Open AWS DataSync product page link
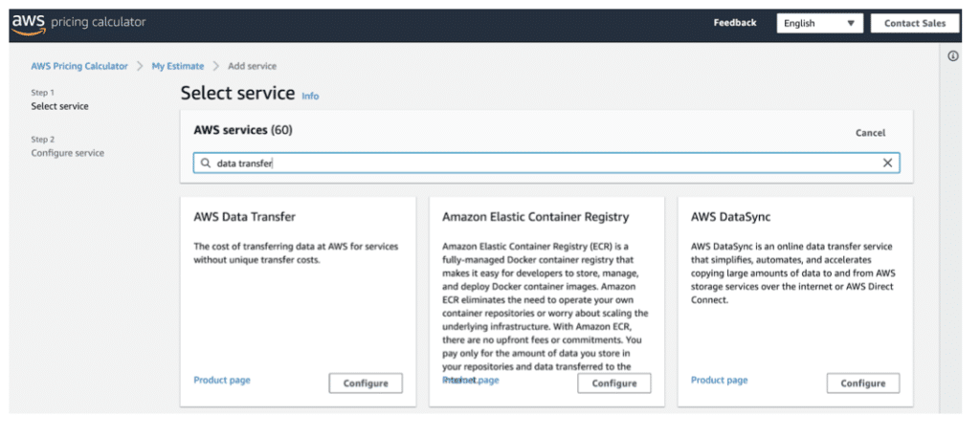The height and width of the screenshot is (437, 980). click(720, 381)
